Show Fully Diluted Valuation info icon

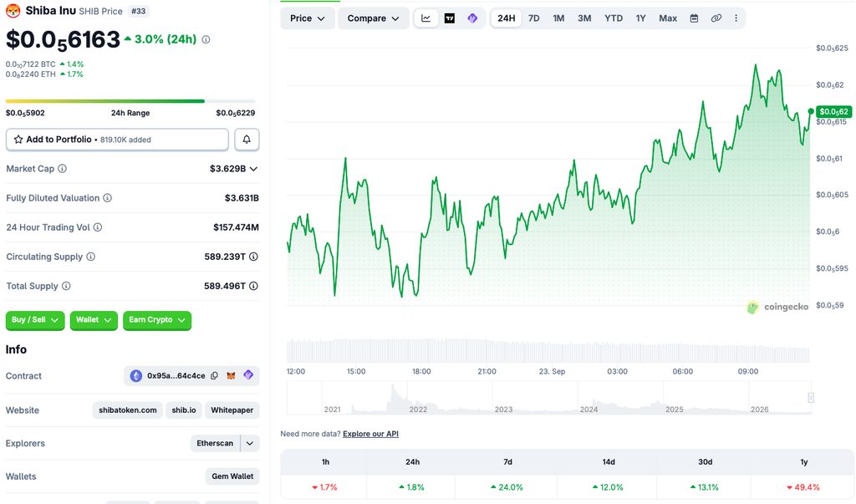coord(108,197)
